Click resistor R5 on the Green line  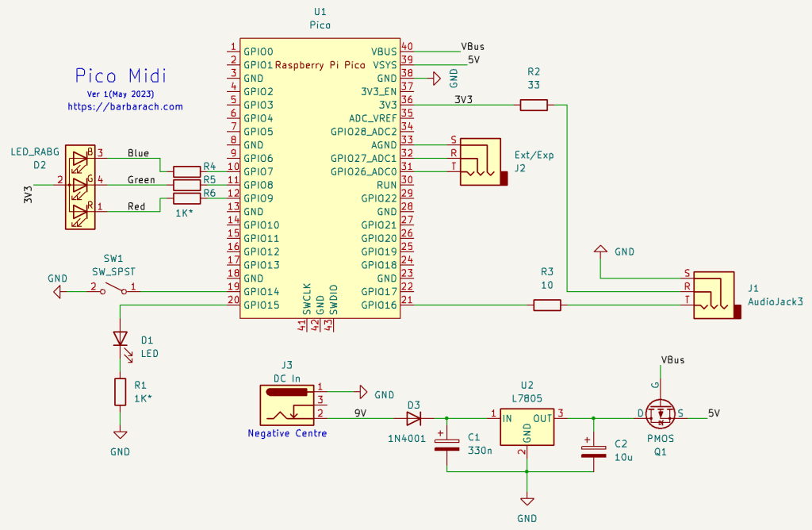pyautogui.click(x=186, y=185)
